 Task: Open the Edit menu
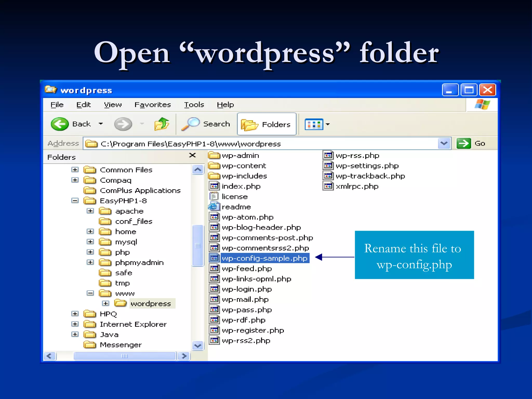click(83, 105)
